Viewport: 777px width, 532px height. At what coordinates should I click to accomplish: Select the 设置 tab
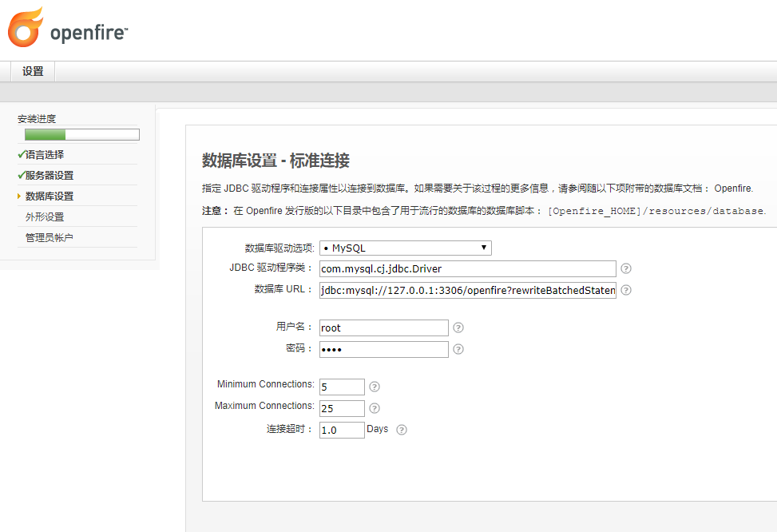pyautogui.click(x=33, y=71)
